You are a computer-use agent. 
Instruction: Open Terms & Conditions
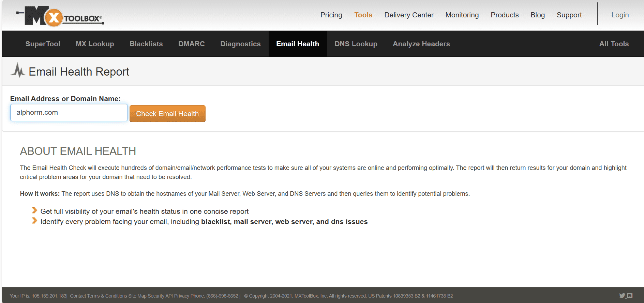pyautogui.click(x=107, y=296)
